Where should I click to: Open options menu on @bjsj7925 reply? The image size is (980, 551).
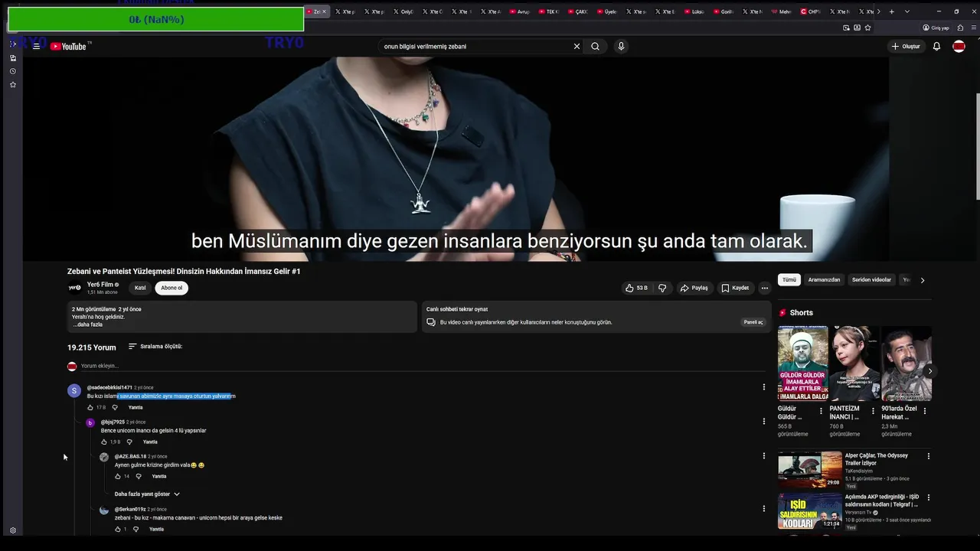coord(763,422)
